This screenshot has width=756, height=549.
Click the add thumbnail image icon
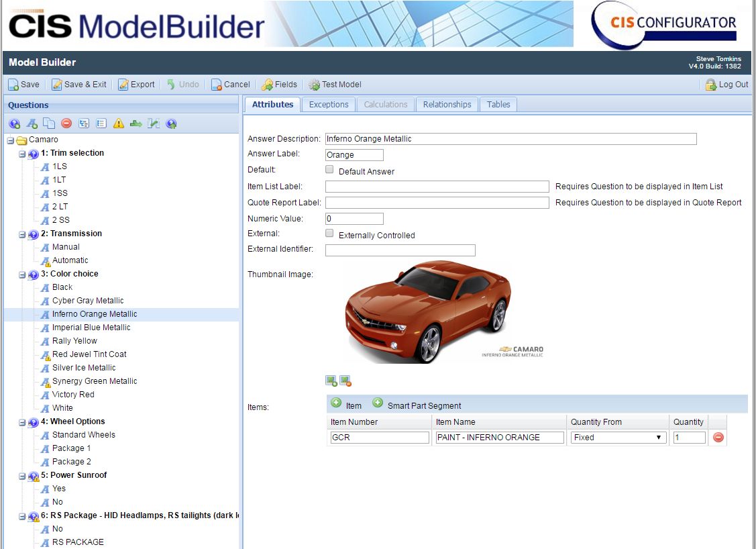(331, 381)
